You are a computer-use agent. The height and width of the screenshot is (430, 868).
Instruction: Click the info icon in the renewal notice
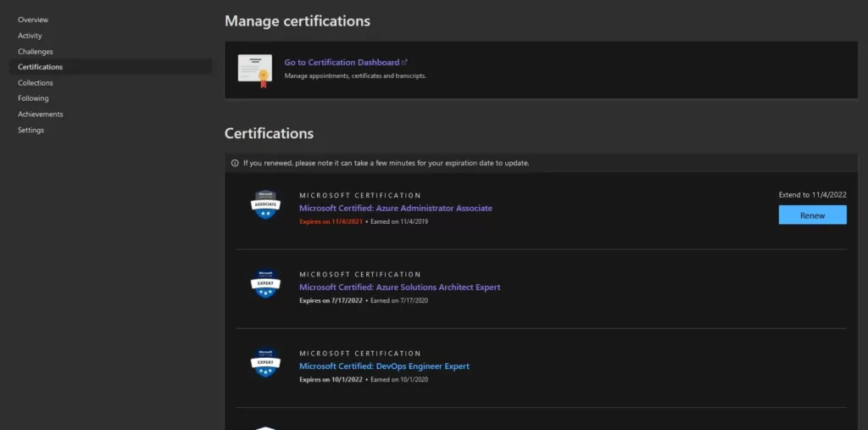point(235,164)
